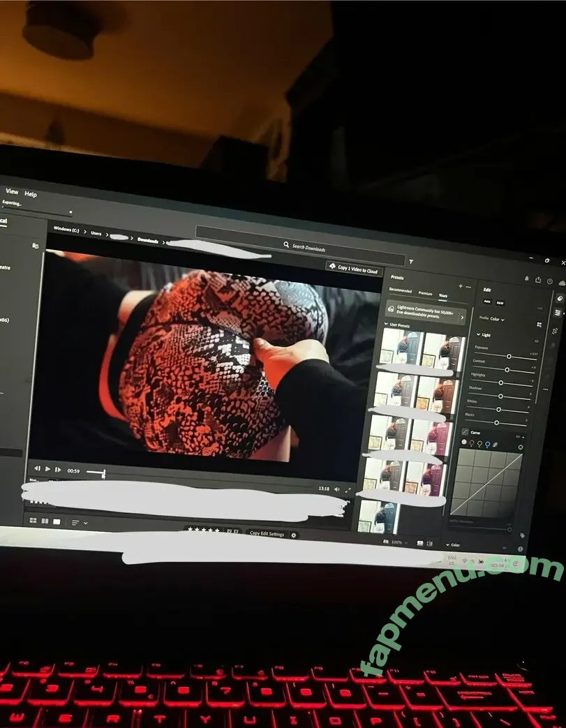Open the profile browser grid icon
Image resolution: width=566 pixels, height=728 pixels.
click(539, 325)
